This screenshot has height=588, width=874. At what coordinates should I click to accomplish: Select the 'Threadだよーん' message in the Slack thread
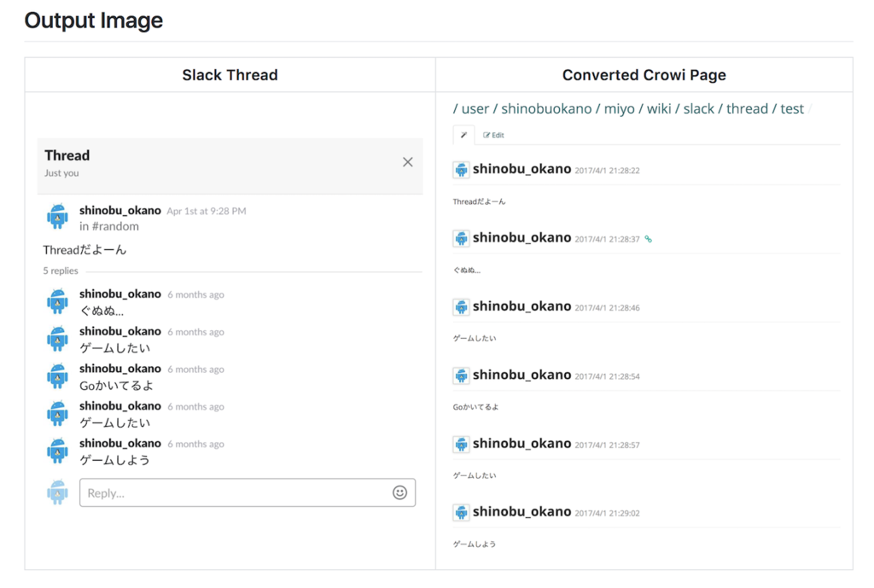[x=84, y=250]
